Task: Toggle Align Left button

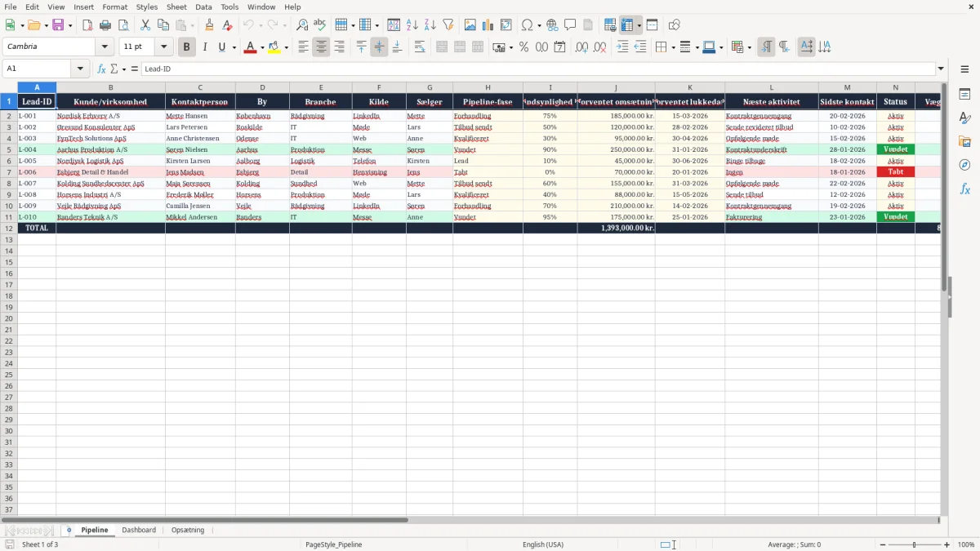Action: click(x=303, y=47)
